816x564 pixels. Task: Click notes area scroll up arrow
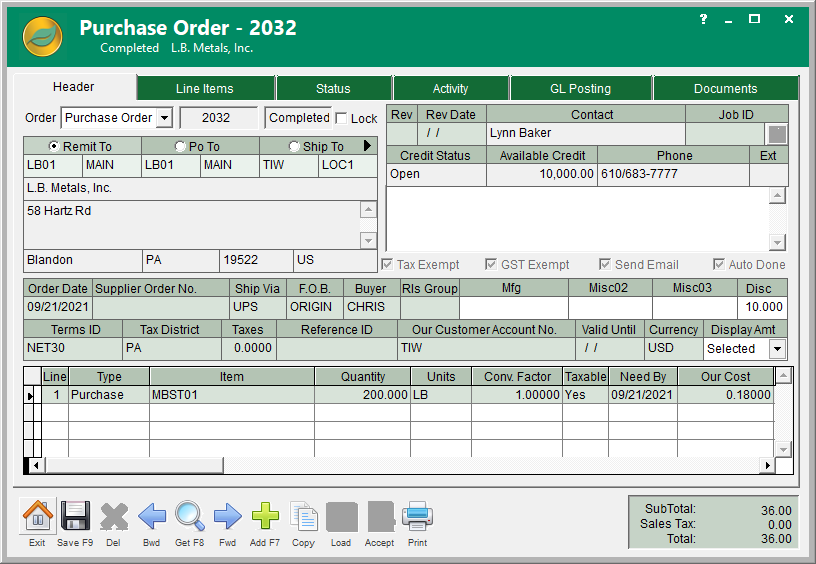(x=777, y=196)
